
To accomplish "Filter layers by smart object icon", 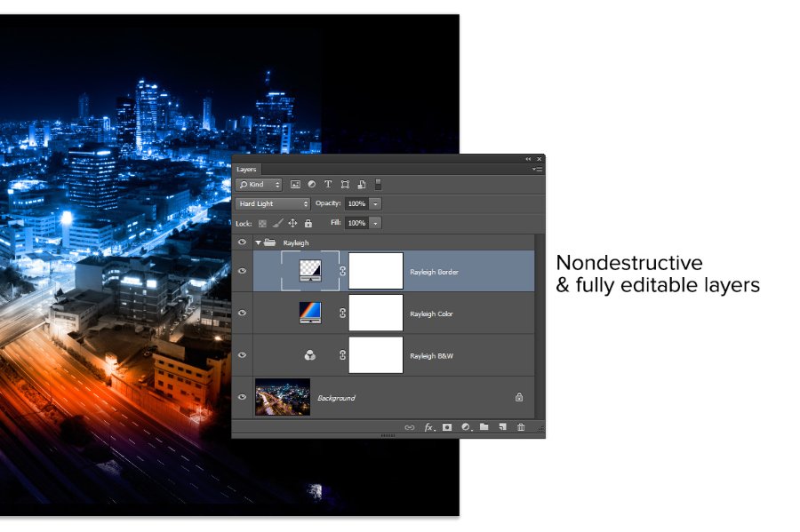I will tap(362, 185).
